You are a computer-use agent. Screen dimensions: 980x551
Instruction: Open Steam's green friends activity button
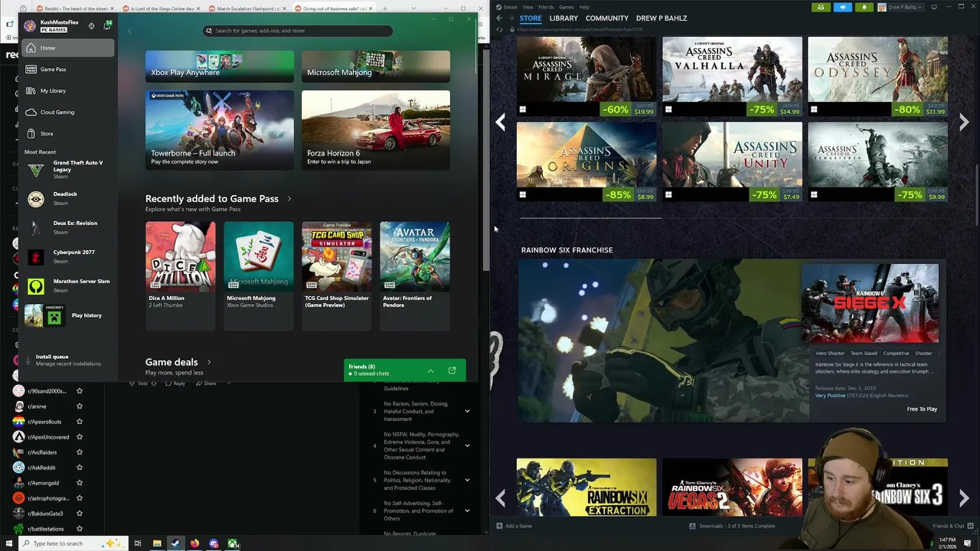click(x=821, y=7)
